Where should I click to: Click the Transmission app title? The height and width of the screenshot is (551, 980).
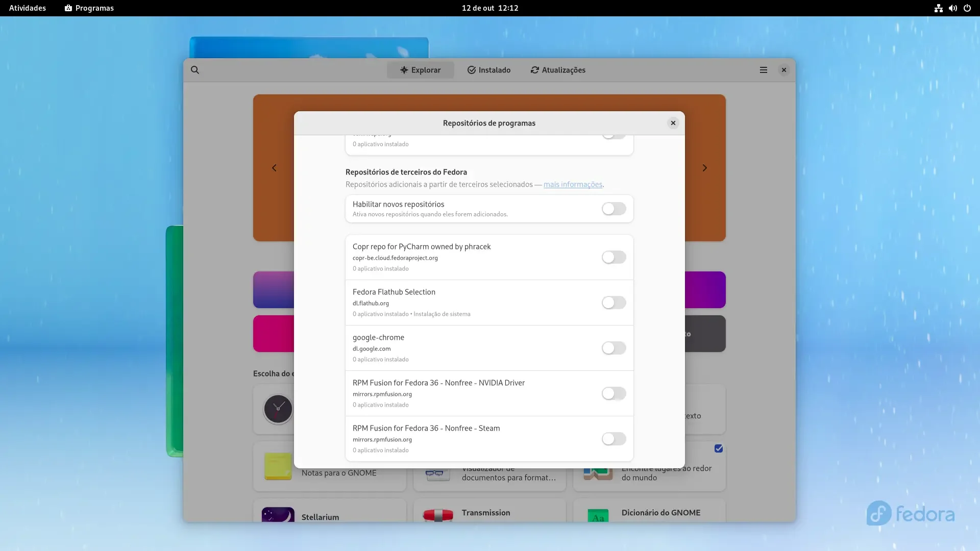[x=486, y=513]
